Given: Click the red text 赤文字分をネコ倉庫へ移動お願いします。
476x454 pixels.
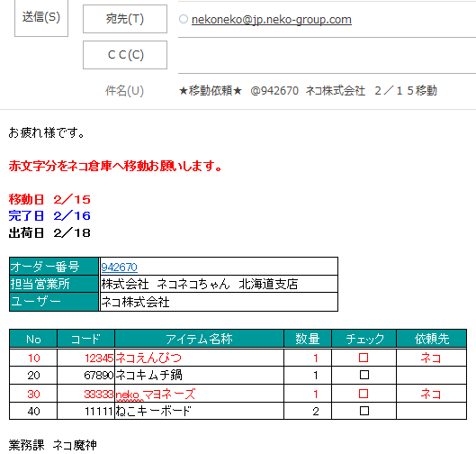Looking at the screenshot, I should point(115,166).
